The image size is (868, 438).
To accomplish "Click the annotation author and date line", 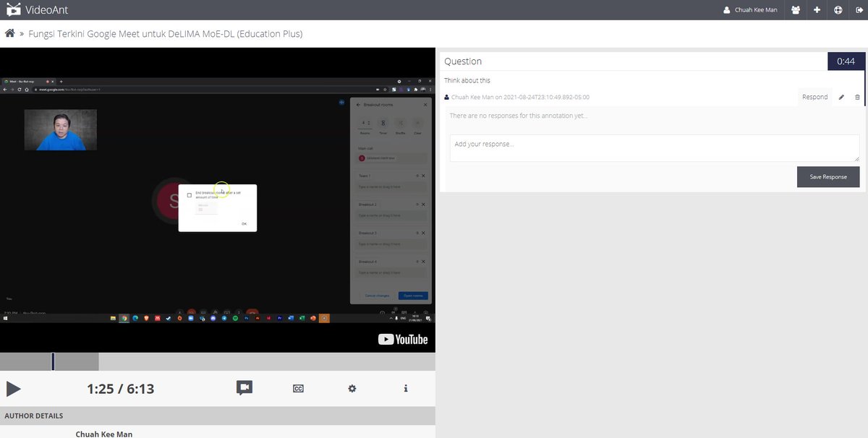I will (x=517, y=97).
